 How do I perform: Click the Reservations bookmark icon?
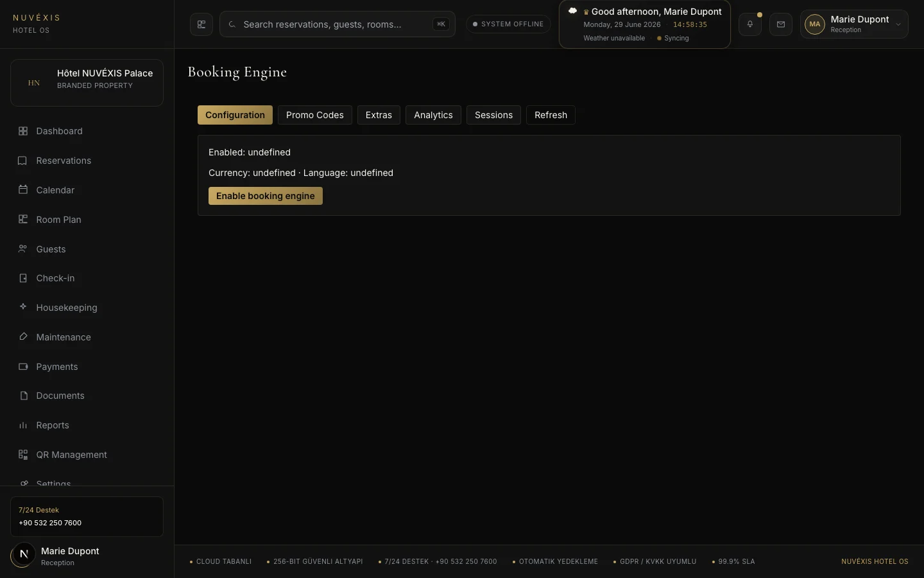coord(23,161)
